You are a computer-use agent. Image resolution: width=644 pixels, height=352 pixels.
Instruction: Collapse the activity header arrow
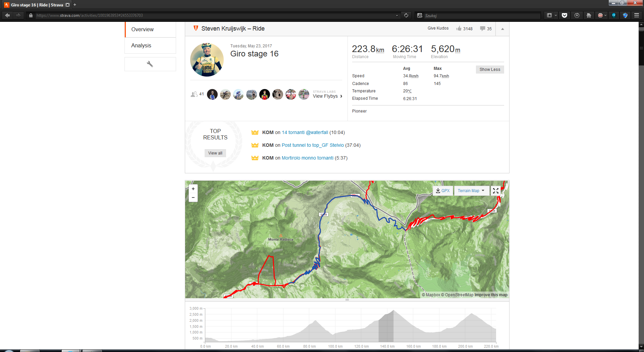(502, 29)
